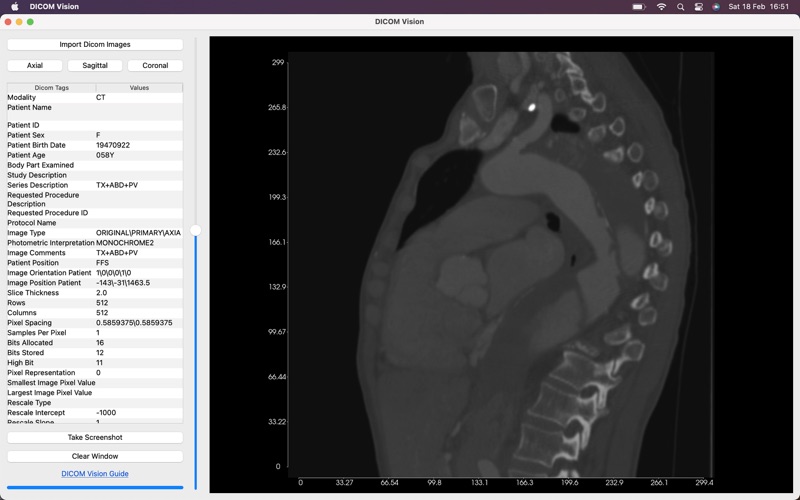Viewport: 800px width, 500px height.
Task: Select Smallest Image Pixel Value row
Action: 95,383
